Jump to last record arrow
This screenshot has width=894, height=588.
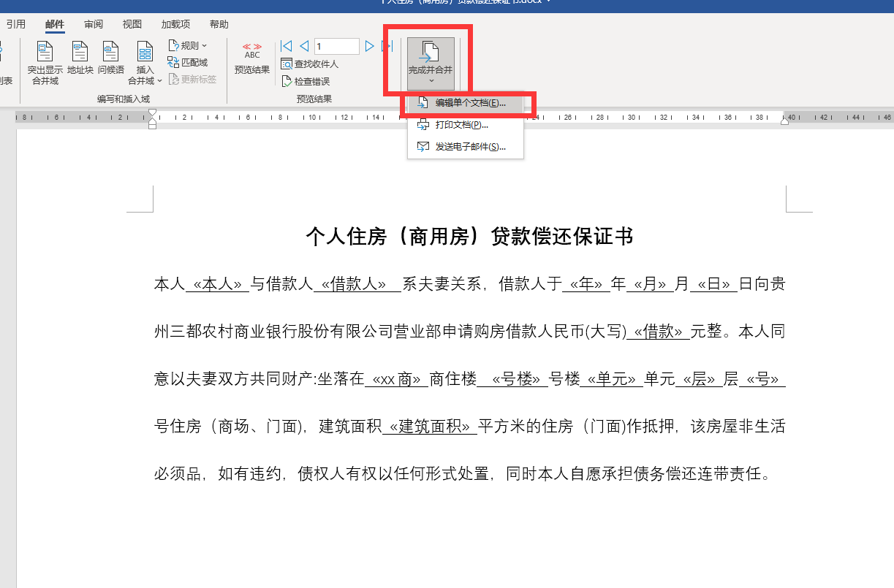tap(387, 46)
